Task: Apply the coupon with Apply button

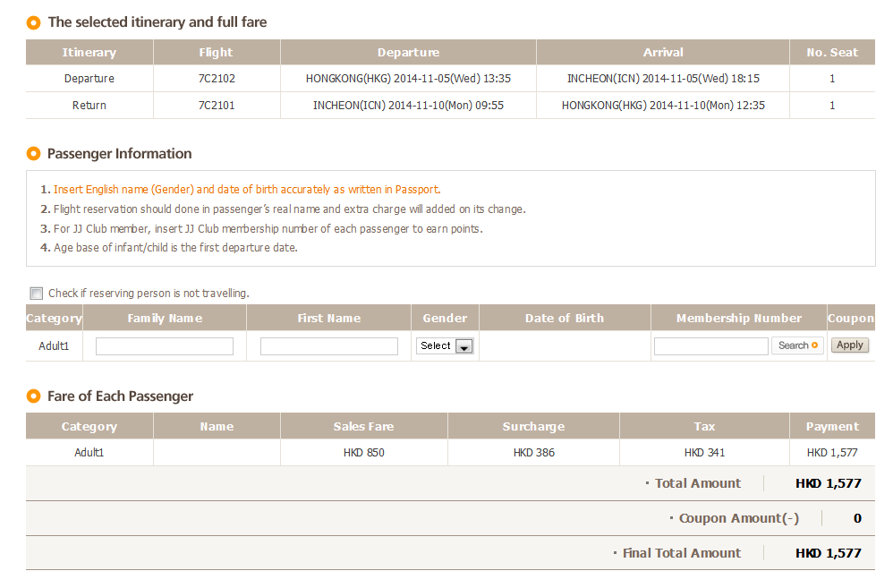Action: click(849, 345)
